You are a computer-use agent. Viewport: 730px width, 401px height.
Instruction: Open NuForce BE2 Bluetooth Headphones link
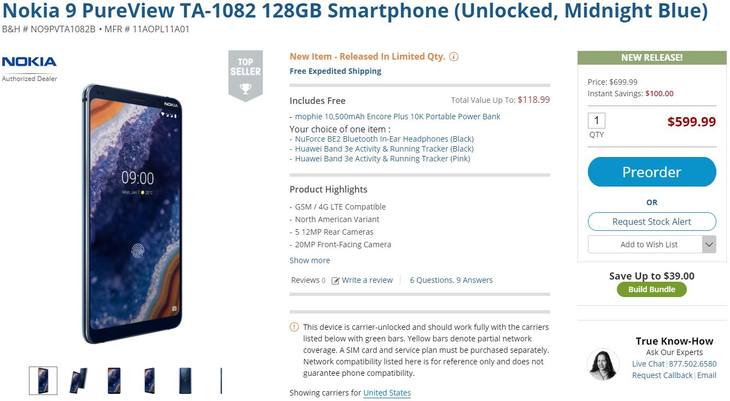[x=384, y=139]
